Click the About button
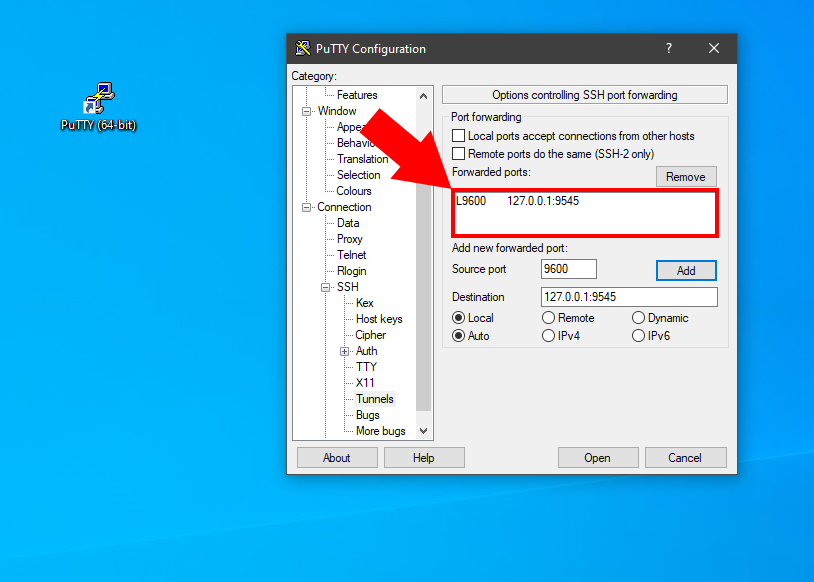 (x=337, y=458)
